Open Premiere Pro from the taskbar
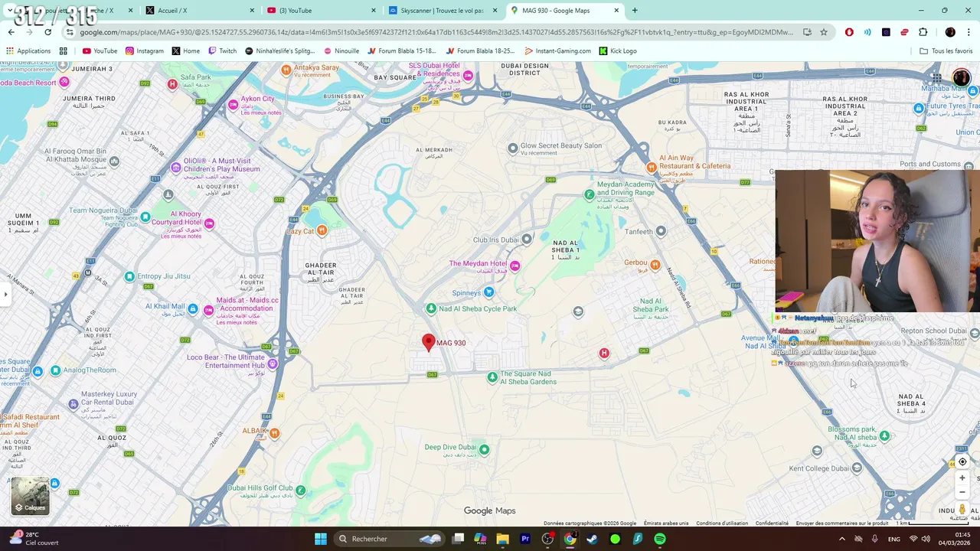This screenshot has width=980, height=551. [525, 539]
